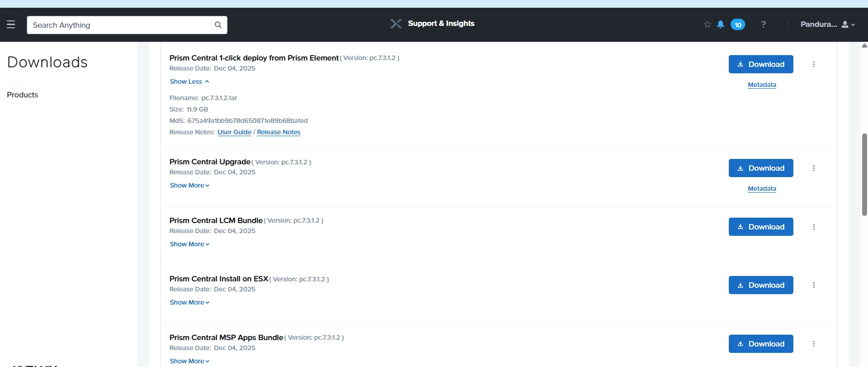Expand Show More for LCM Bundle
868x367 pixels.
tap(190, 244)
